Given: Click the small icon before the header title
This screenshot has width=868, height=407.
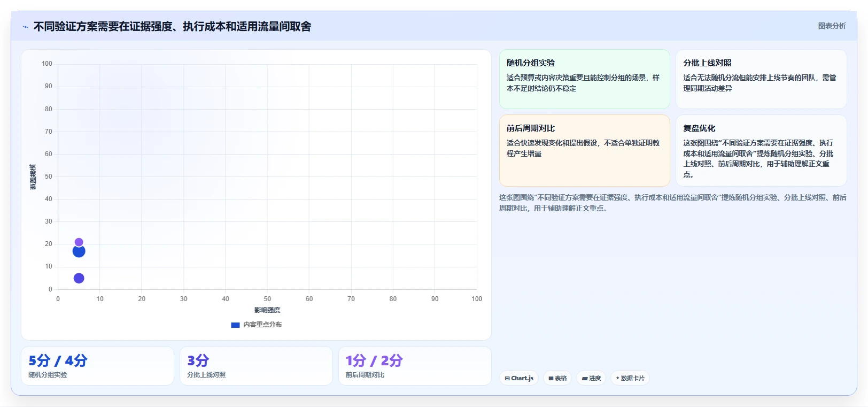Looking at the screenshot, I should (x=25, y=27).
